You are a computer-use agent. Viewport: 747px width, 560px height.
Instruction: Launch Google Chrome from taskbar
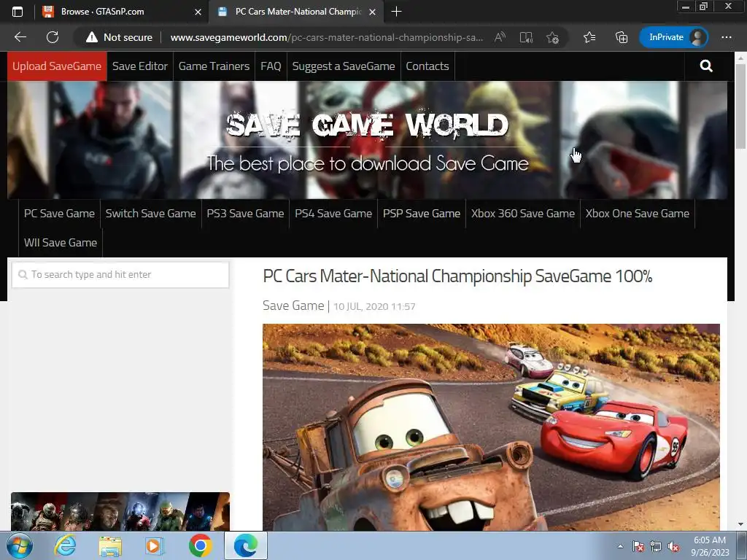click(200, 545)
